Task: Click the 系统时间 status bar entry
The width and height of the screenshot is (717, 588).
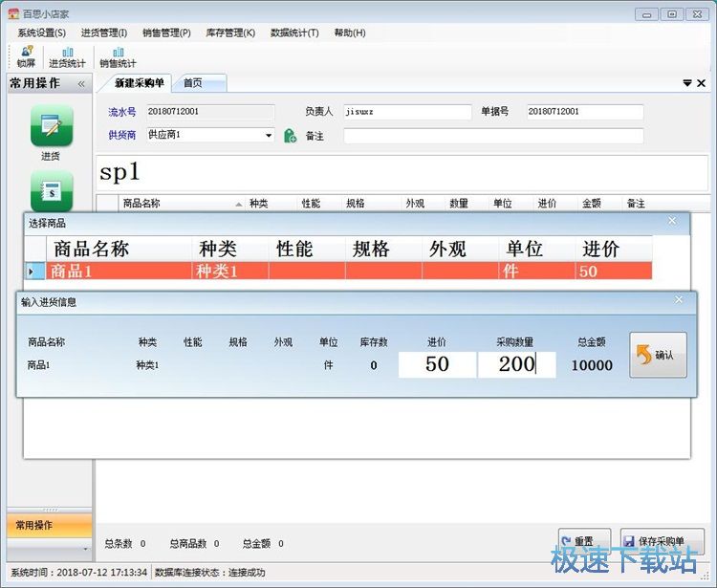Action: pos(79,573)
